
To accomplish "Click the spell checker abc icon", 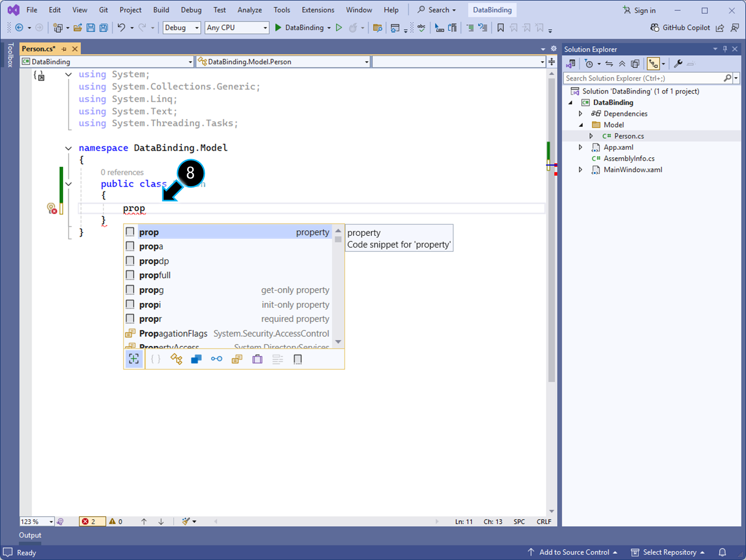I will click(x=422, y=28).
